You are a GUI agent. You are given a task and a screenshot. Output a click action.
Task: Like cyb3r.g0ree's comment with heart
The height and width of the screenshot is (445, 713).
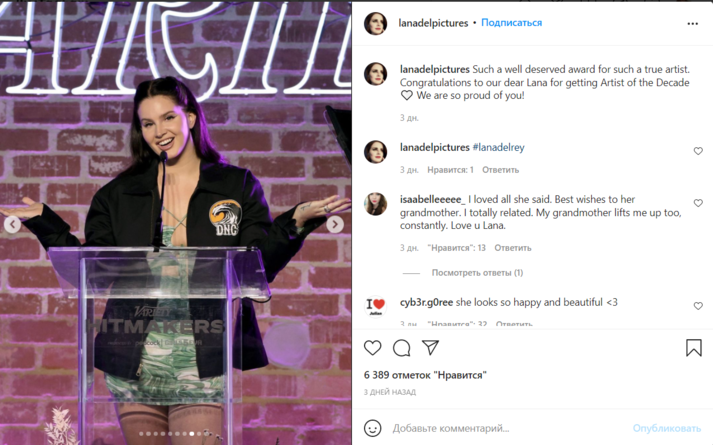(x=698, y=306)
